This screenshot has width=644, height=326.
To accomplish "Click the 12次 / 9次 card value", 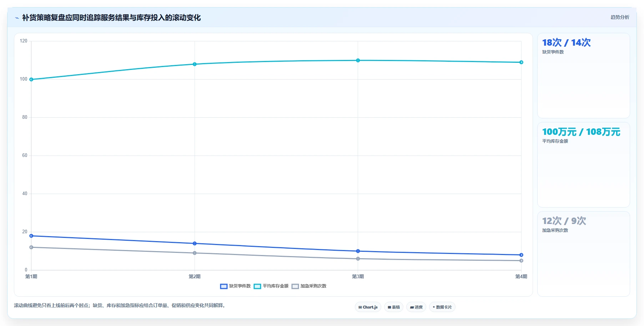I will 564,221.
